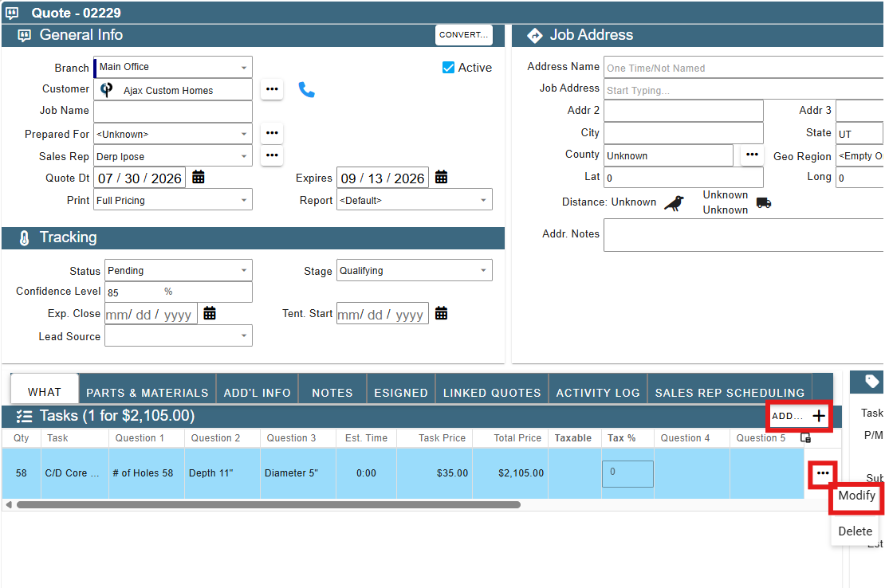Expand the Geo Region dropdown
This screenshot has height=588, width=885.
[859, 155]
